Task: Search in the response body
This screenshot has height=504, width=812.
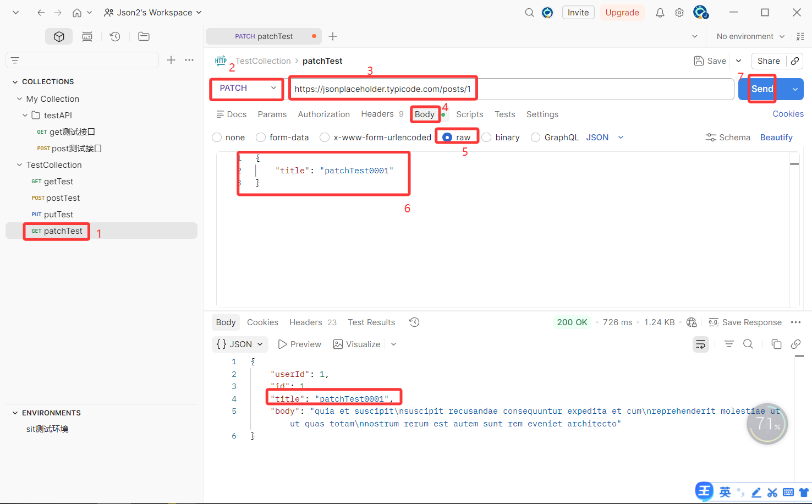Action: tap(748, 344)
